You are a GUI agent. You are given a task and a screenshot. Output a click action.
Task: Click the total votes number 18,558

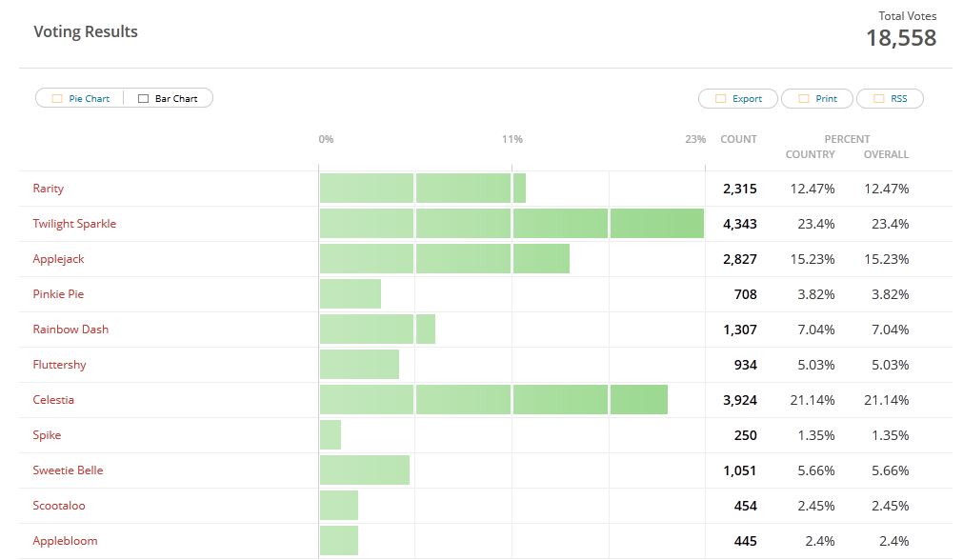[901, 38]
